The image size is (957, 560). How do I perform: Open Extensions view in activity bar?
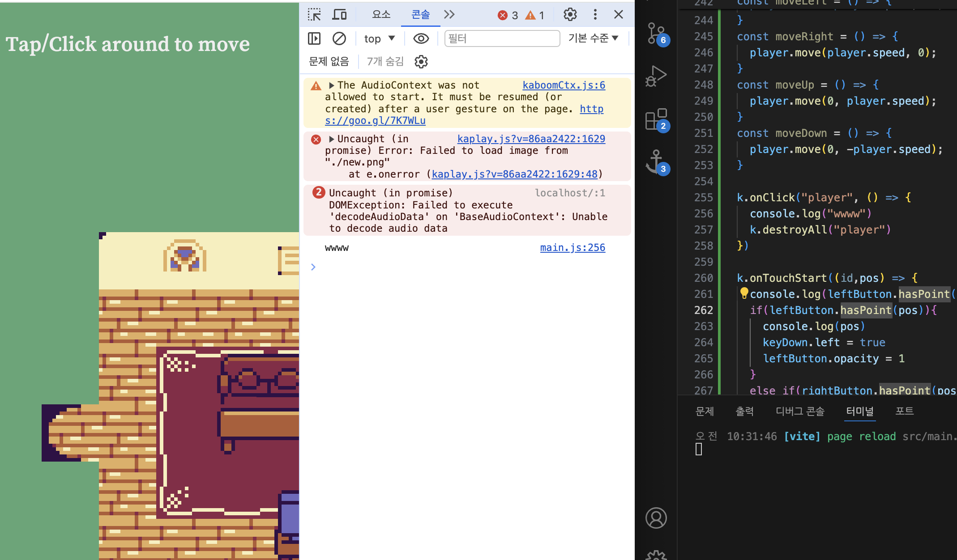tap(656, 119)
